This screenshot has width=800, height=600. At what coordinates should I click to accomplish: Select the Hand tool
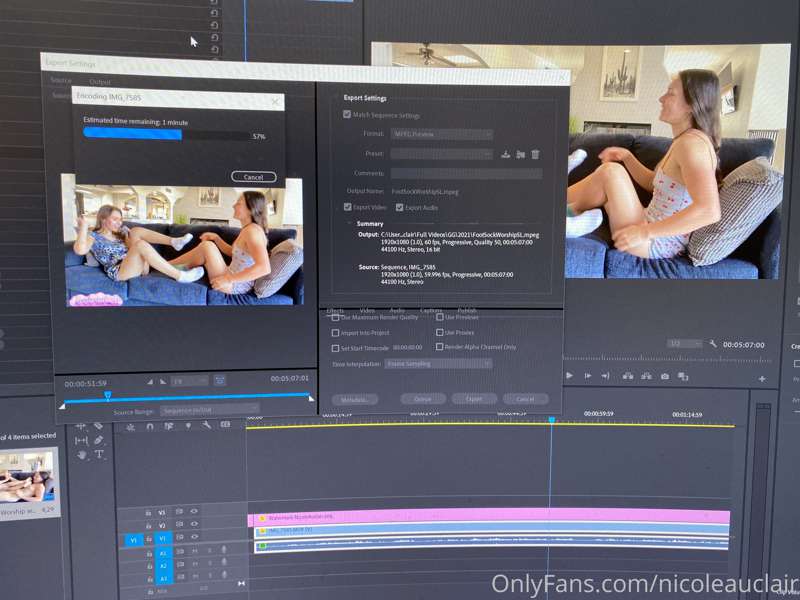click(82, 455)
